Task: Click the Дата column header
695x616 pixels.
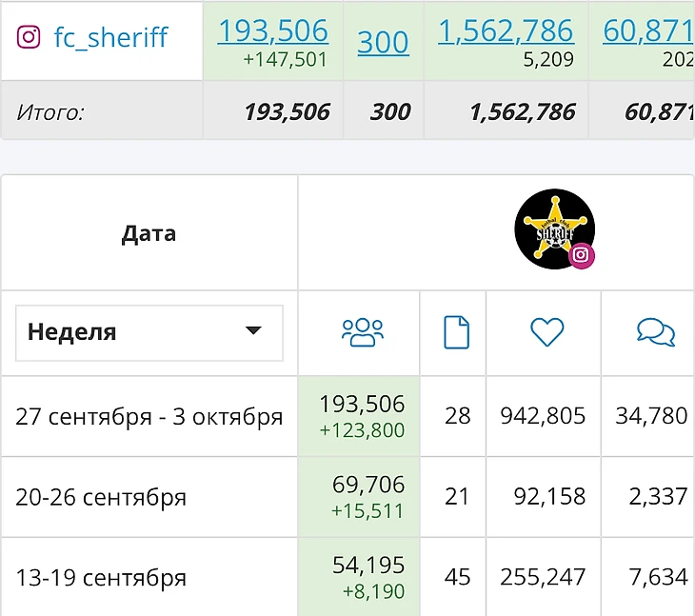Action: [149, 233]
